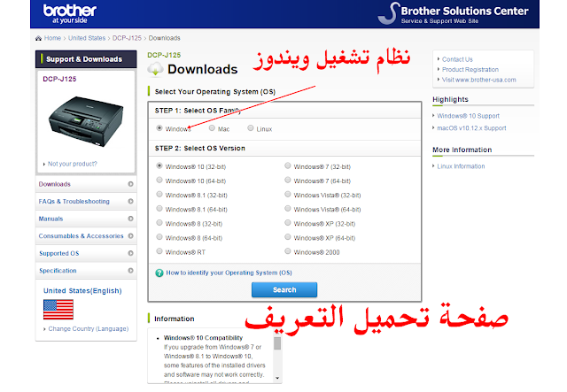The width and height of the screenshot is (567, 392).
Task: Open Consumables & Accessories sidebar item
Action: (86, 236)
